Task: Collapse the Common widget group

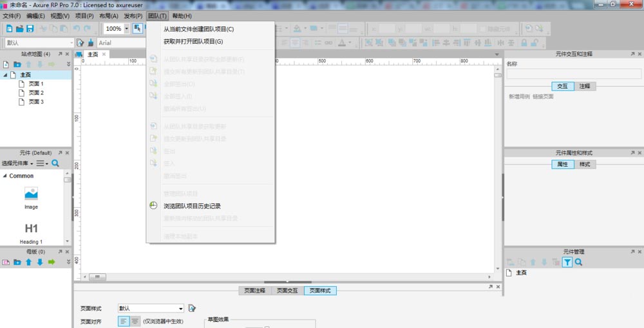Action: tap(5, 176)
